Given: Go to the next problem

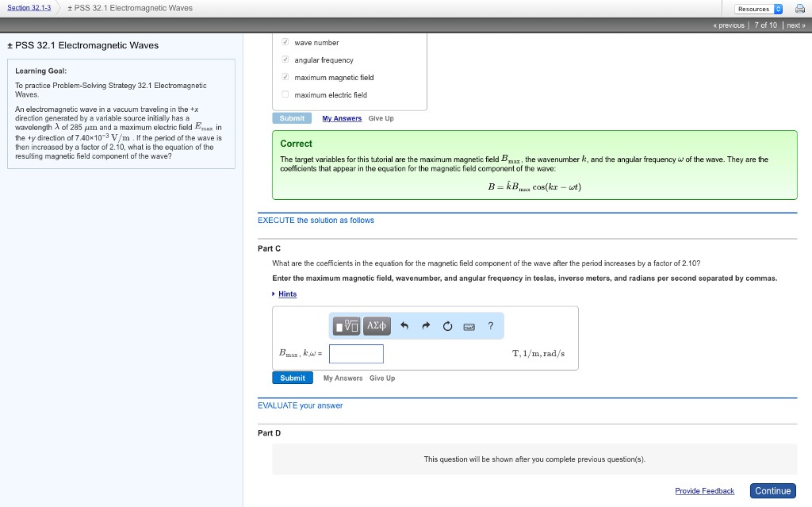Looking at the screenshot, I should (x=795, y=25).
